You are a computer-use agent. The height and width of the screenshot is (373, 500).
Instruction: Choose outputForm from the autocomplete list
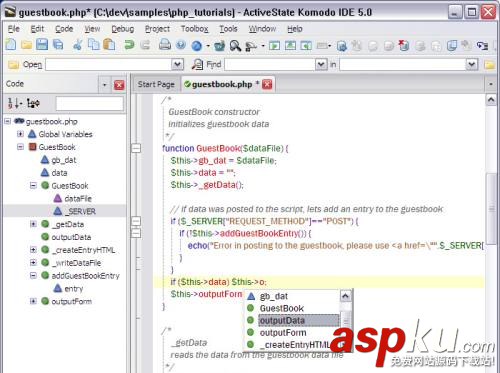pos(283,332)
